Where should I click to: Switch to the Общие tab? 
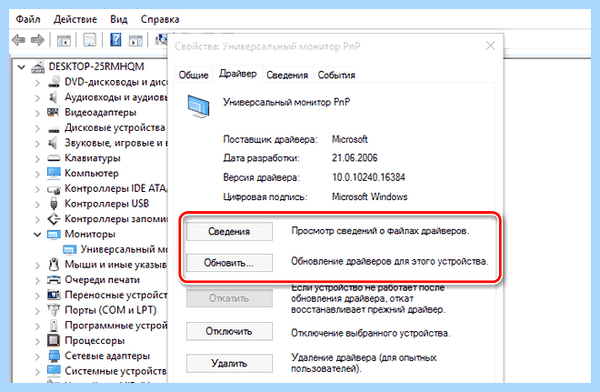(x=193, y=75)
